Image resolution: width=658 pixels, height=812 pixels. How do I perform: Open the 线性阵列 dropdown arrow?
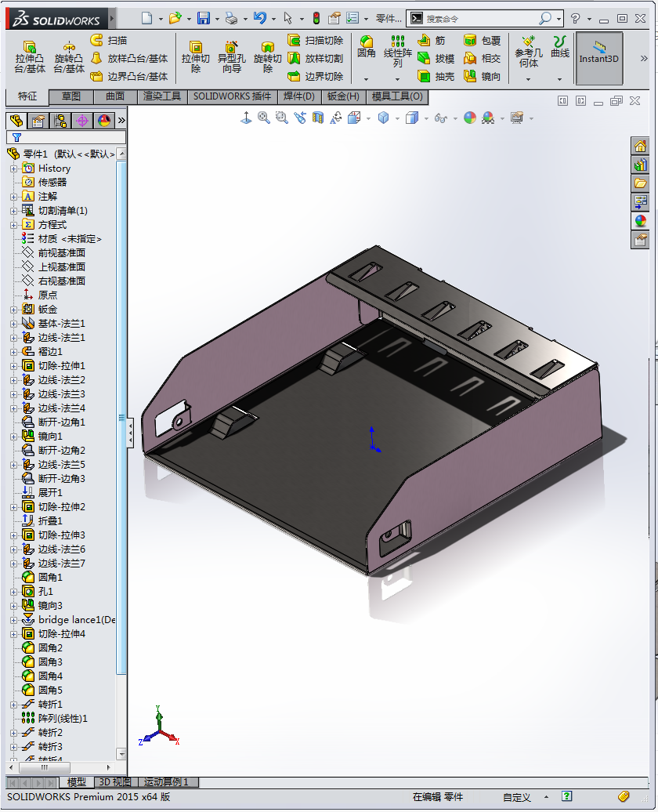[398, 79]
